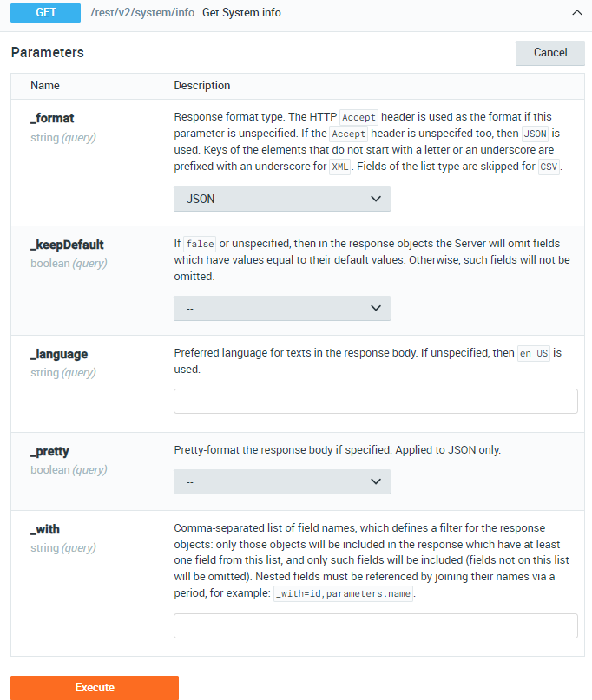
Task: Click inside the _with input field
Action: point(375,625)
